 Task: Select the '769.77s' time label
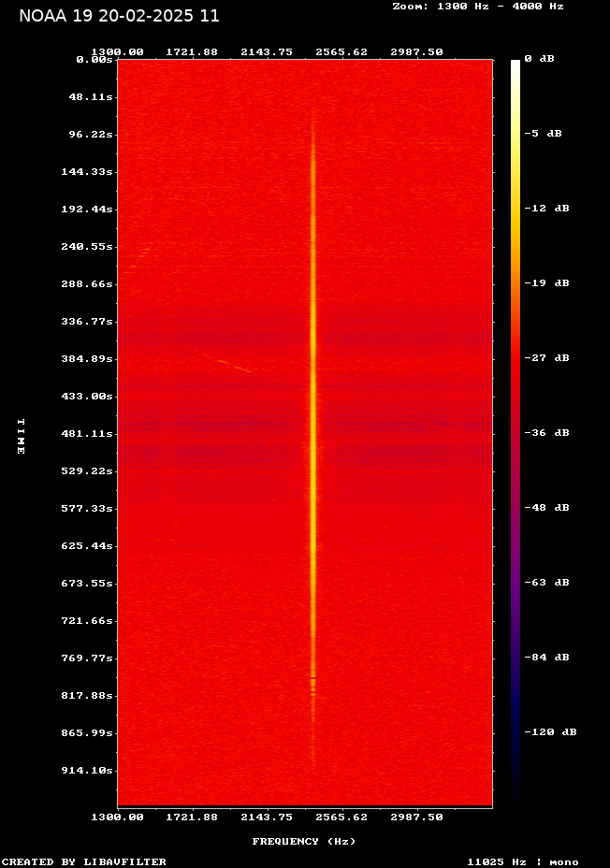point(87,658)
